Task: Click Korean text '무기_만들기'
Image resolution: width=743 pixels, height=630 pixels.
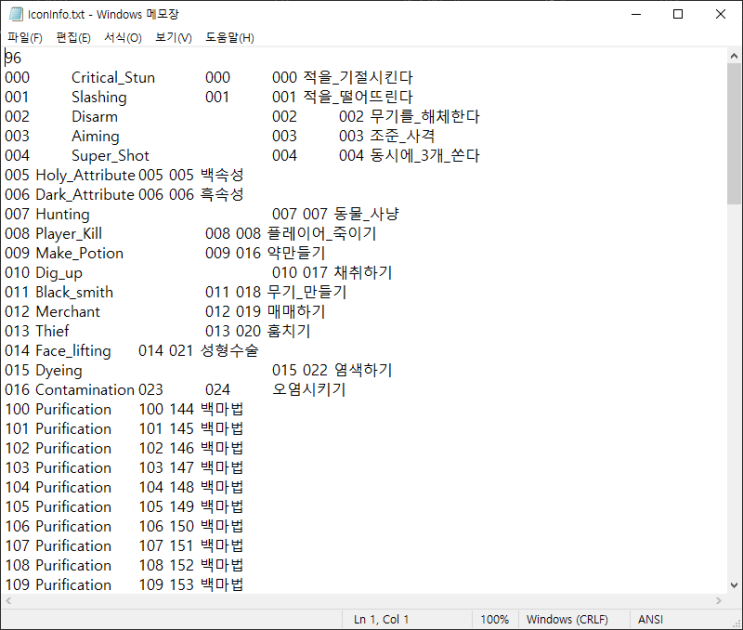Action: click(307, 292)
